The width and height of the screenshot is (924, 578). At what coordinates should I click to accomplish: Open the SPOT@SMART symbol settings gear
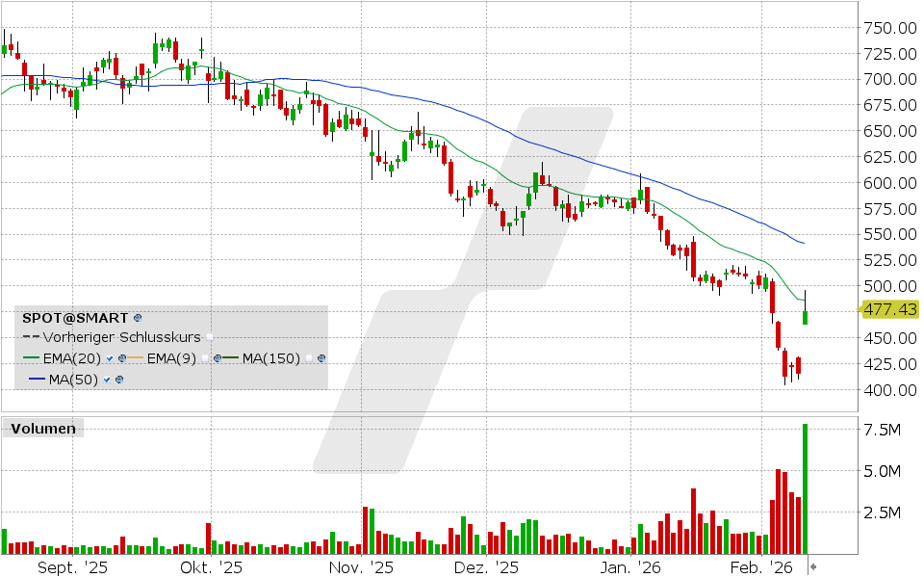[137, 318]
